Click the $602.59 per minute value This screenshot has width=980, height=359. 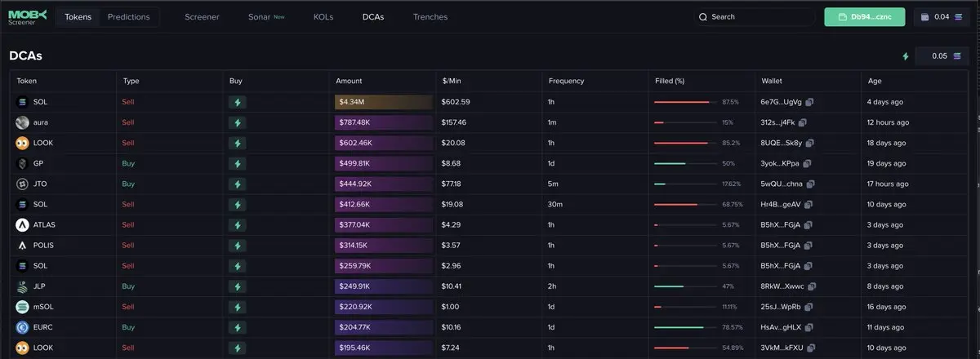[x=456, y=102]
